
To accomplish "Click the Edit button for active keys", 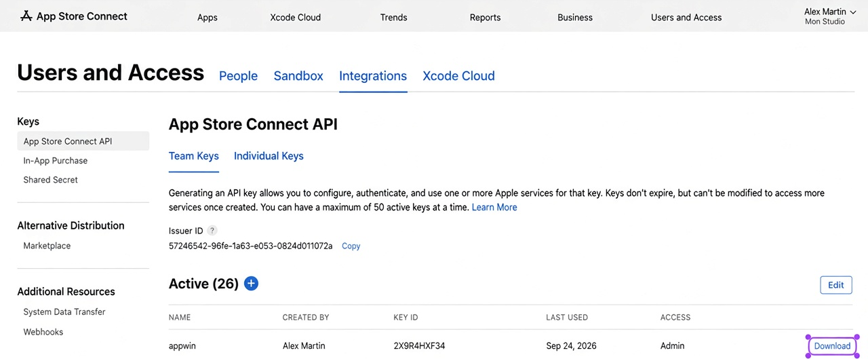I will tap(836, 285).
